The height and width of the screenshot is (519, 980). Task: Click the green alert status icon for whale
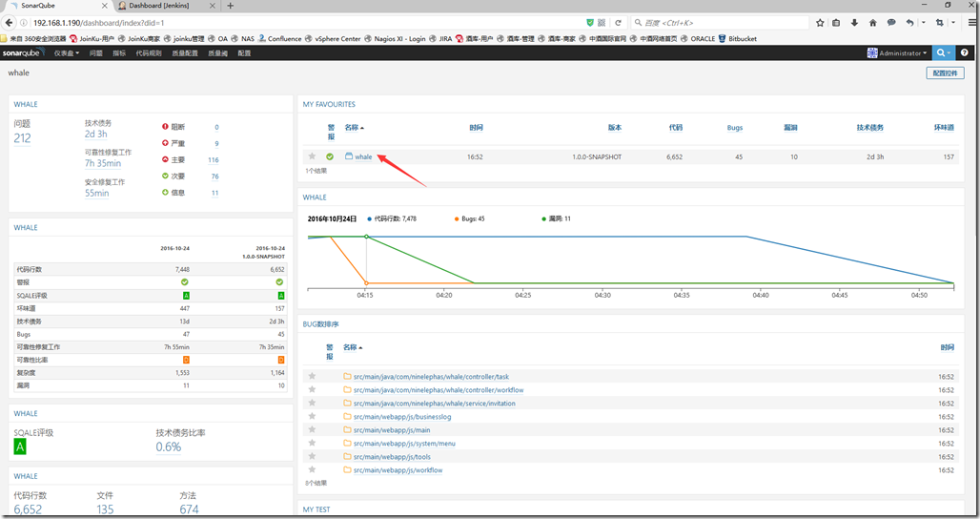(x=330, y=157)
